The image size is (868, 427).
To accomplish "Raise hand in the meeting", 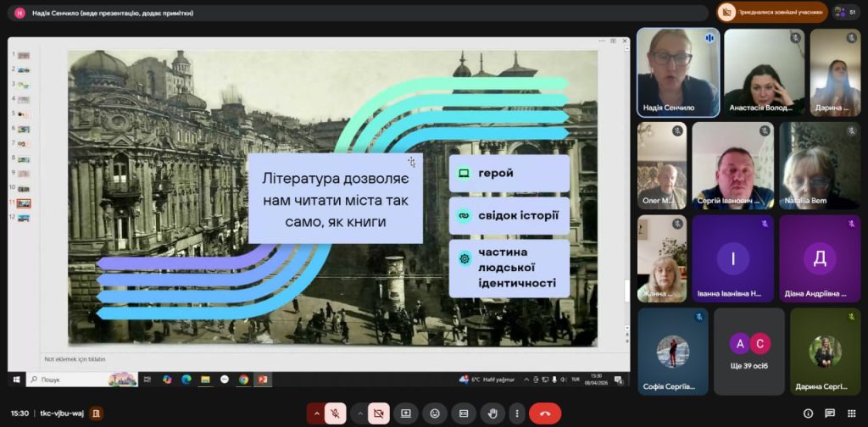I will [x=492, y=413].
